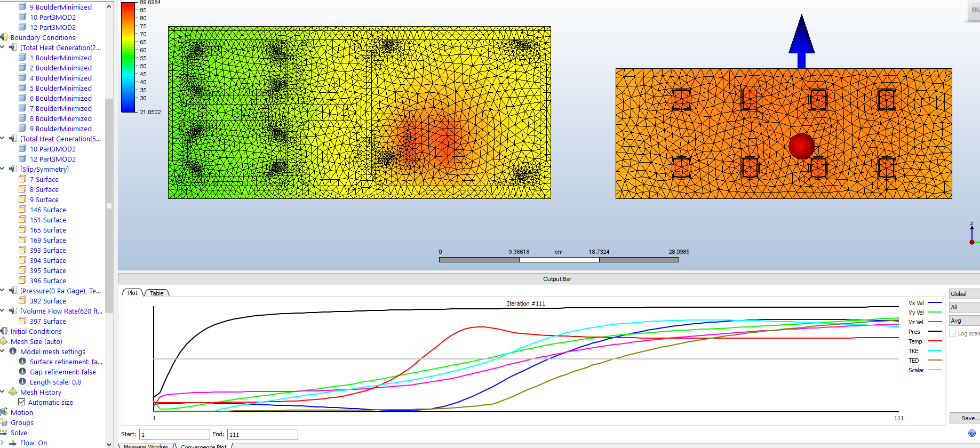Collapse the Model mesh settings node
980x448 pixels.
point(3,351)
